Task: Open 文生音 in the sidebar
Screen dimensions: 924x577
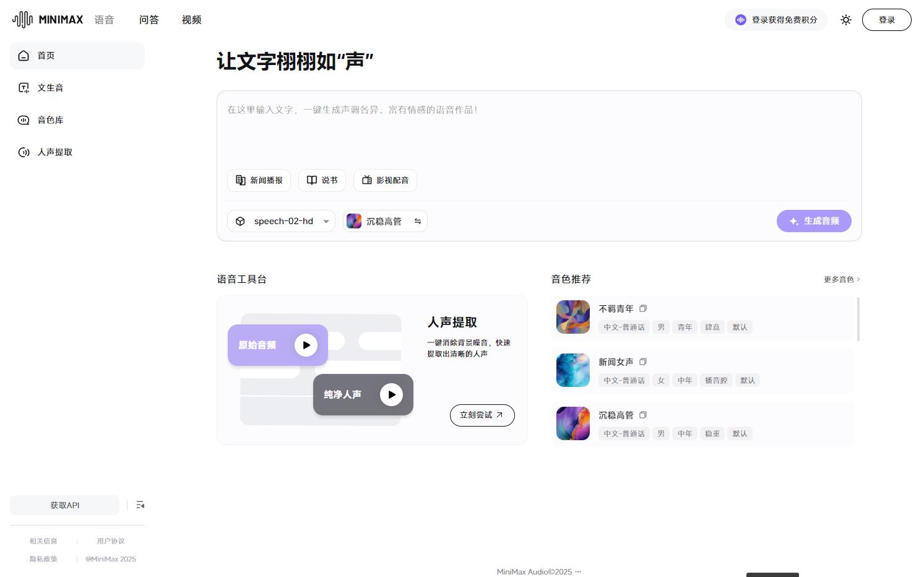Action: [x=77, y=88]
